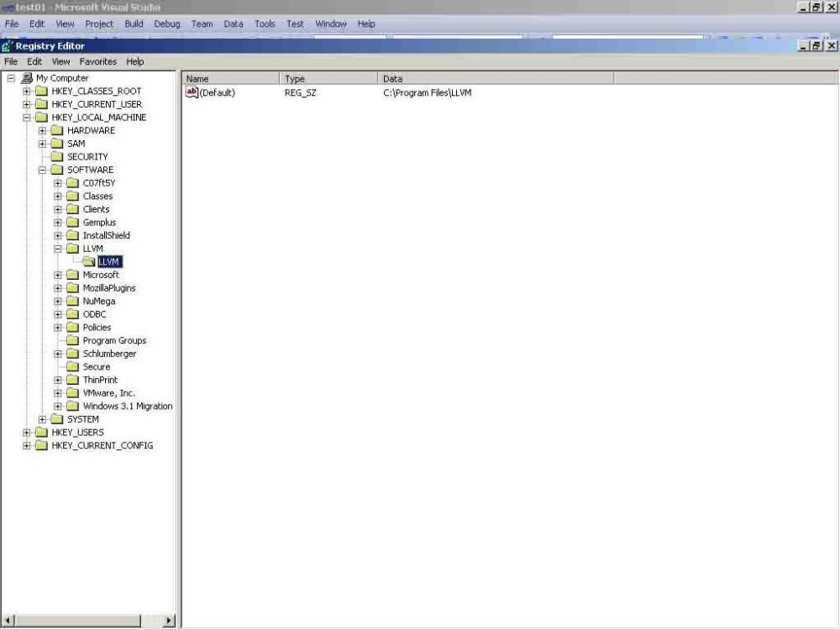Click the Secure key folder icon

(72, 366)
